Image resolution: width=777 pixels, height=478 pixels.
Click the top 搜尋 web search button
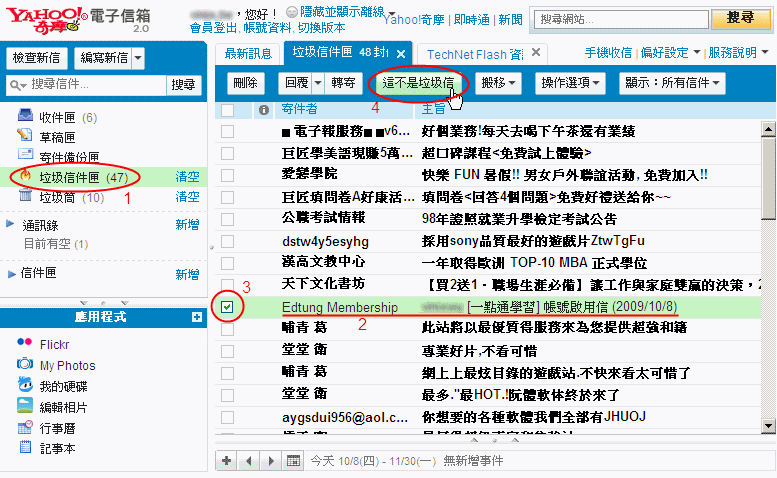click(x=740, y=18)
